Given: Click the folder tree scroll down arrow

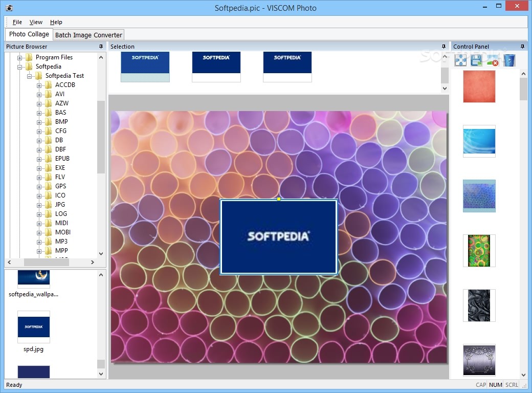Looking at the screenshot, I should click(x=101, y=253).
